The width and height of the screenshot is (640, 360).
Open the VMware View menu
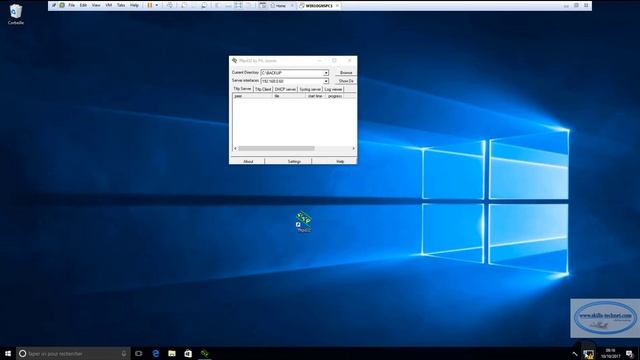(x=96, y=5)
